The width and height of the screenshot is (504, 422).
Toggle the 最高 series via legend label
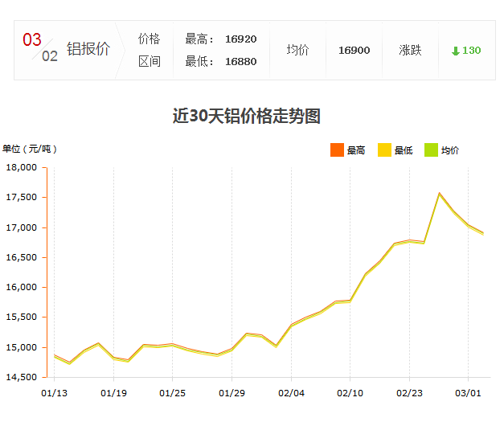click(356, 151)
